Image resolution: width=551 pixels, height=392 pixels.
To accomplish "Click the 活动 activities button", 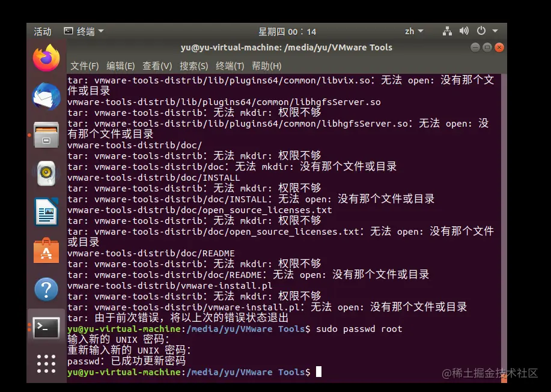I will (x=43, y=31).
